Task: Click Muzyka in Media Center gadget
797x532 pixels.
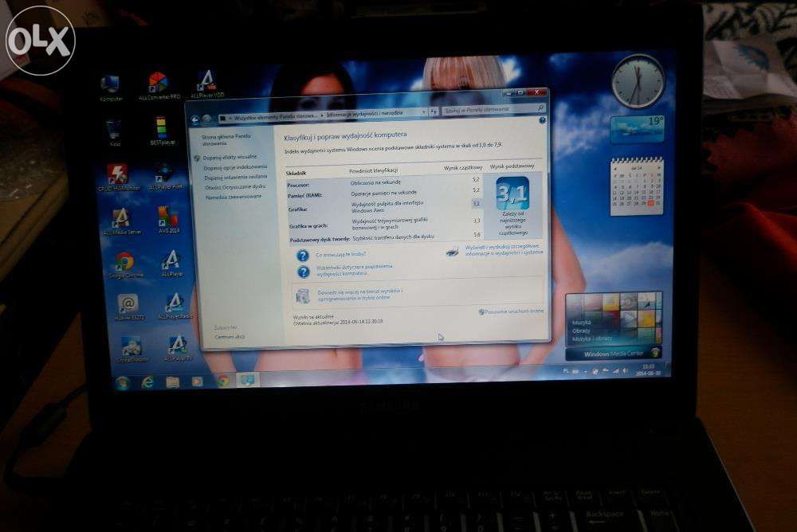Action: [x=581, y=323]
